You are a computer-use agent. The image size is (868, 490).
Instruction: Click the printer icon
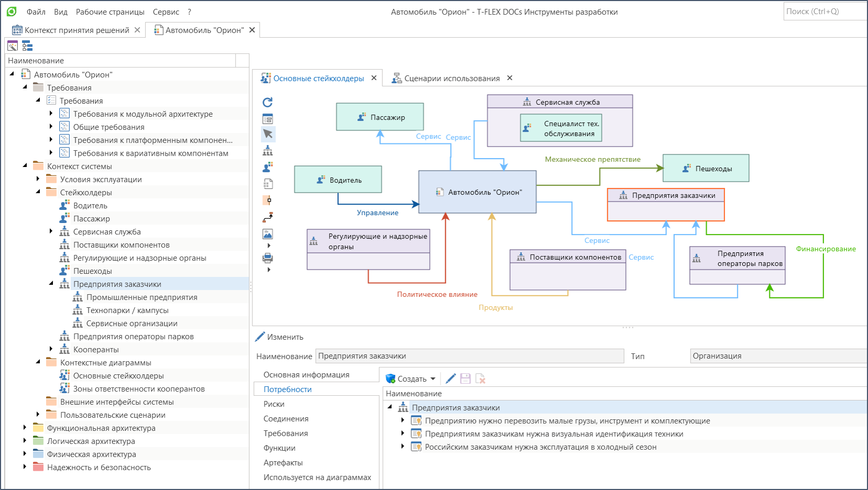click(268, 258)
